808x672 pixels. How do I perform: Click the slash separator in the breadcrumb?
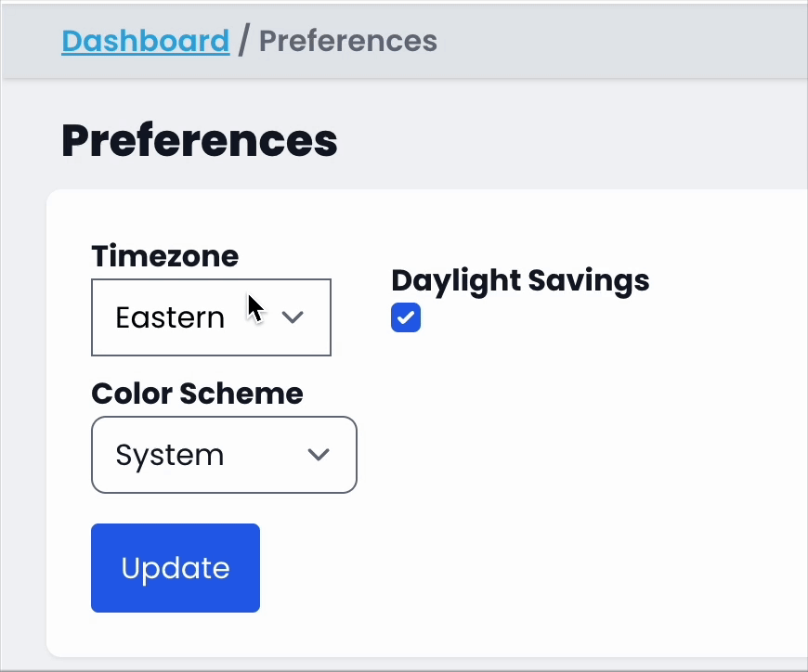pyautogui.click(x=243, y=41)
